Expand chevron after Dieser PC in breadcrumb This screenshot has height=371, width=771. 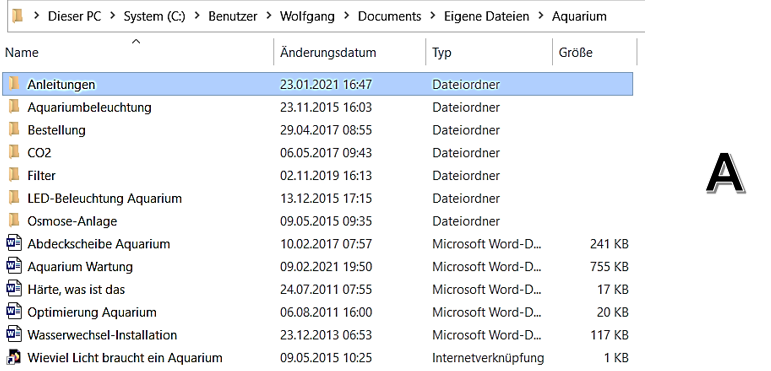pyautogui.click(x=113, y=16)
